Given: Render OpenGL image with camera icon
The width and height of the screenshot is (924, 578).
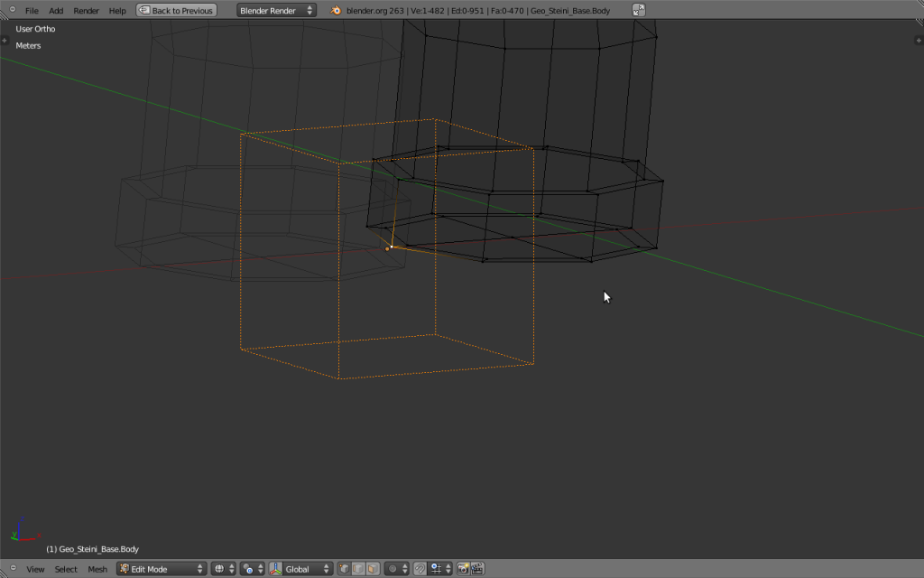Looking at the screenshot, I should click(463, 569).
